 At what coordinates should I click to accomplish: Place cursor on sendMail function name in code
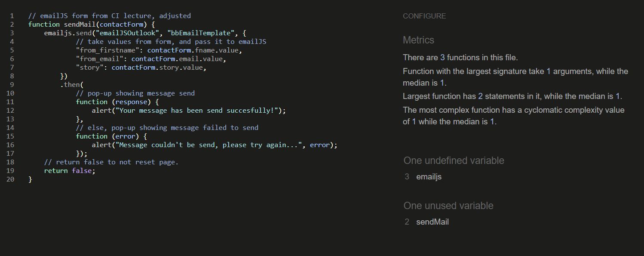tap(80, 25)
